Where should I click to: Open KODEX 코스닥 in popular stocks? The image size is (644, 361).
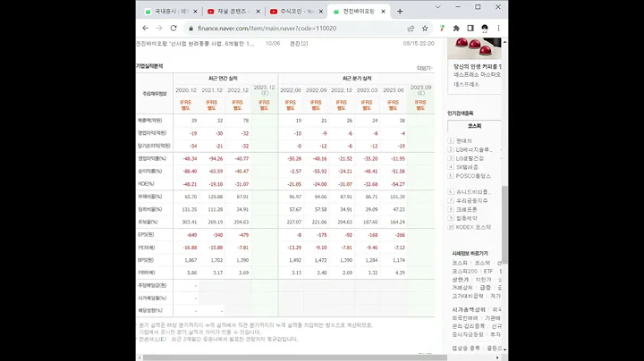(x=473, y=227)
